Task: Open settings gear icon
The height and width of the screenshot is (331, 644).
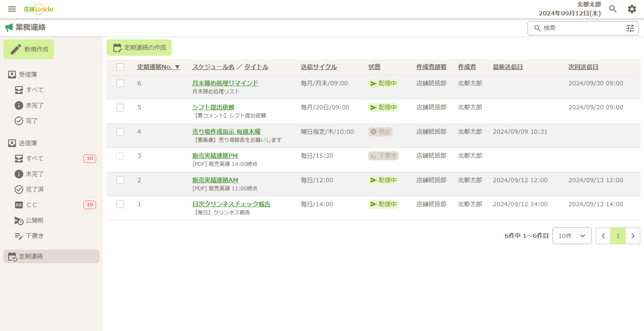Action: coord(632,9)
